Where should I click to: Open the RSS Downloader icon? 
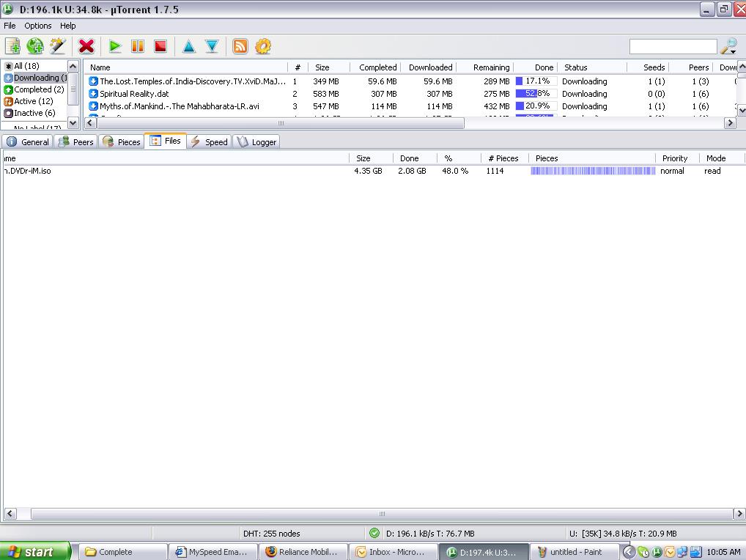[240, 46]
